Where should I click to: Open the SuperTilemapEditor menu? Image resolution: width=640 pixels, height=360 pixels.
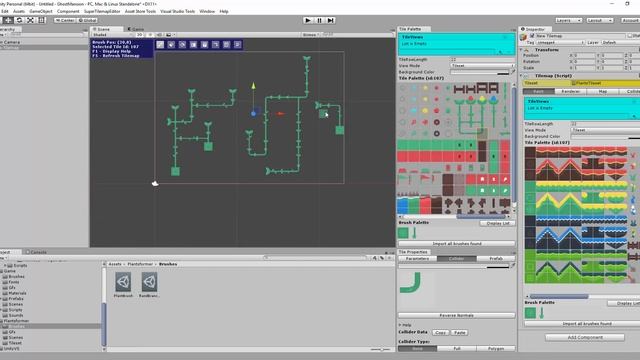(x=102, y=11)
